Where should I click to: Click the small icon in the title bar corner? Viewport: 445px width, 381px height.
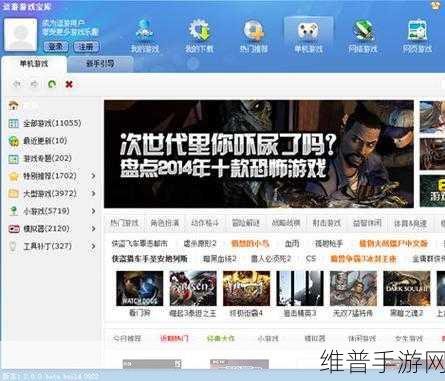[436, 5]
